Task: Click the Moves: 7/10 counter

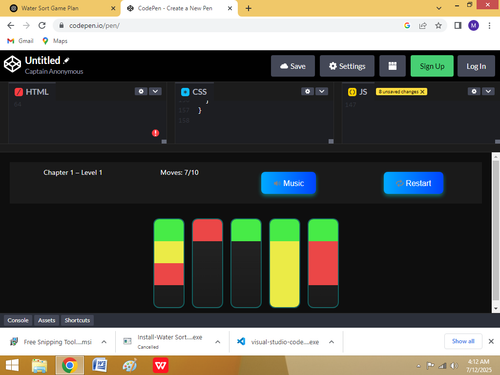Action: (179, 172)
